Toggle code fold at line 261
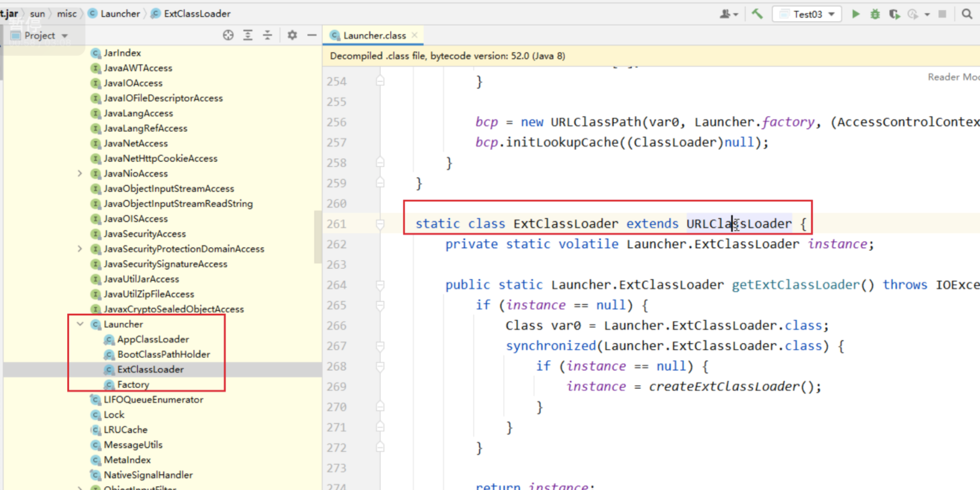980x490 pixels. point(380,224)
